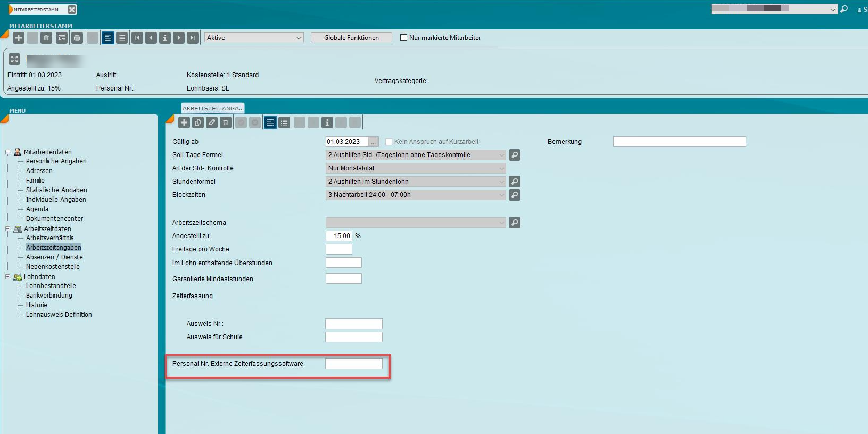Open the Aktive filter dropdown
The height and width of the screenshot is (434, 868).
(x=254, y=38)
